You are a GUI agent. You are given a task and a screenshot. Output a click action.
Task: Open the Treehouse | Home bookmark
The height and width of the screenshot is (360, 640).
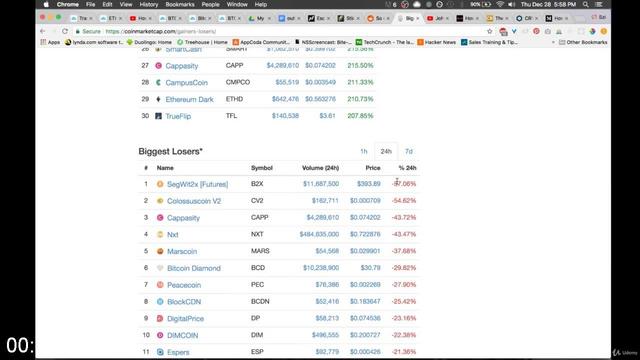tap(202, 42)
